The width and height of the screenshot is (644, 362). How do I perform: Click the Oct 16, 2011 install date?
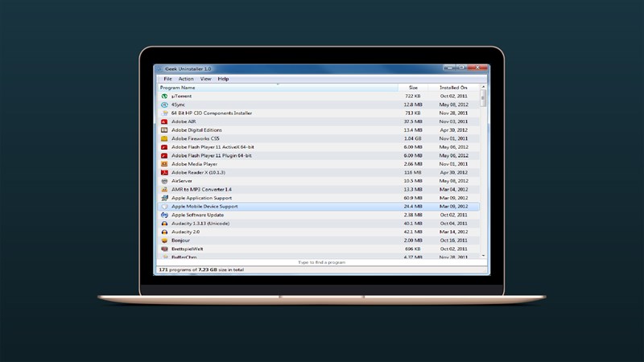pyautogui.click(x=453, y=241)
